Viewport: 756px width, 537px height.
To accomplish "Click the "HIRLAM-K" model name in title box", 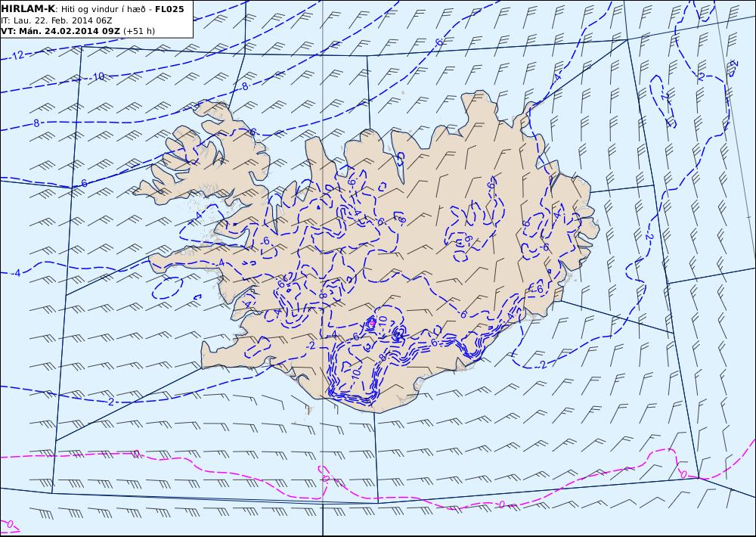I will point(29,9).
